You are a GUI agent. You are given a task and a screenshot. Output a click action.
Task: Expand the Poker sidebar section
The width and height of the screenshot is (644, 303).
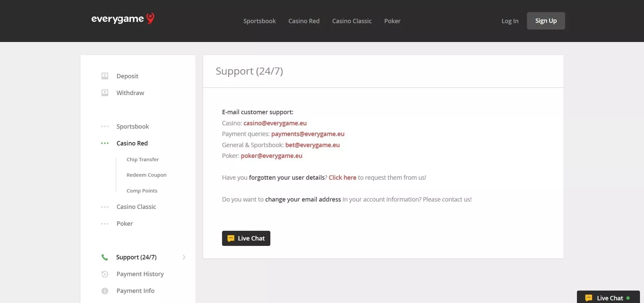coord(124,224)
